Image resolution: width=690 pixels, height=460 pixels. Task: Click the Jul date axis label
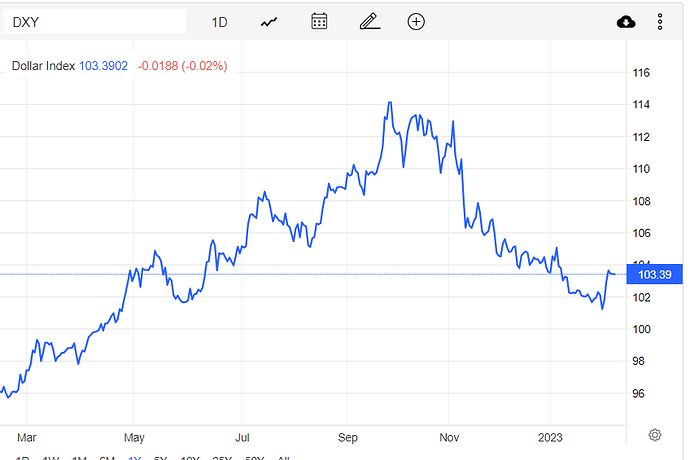242,437
